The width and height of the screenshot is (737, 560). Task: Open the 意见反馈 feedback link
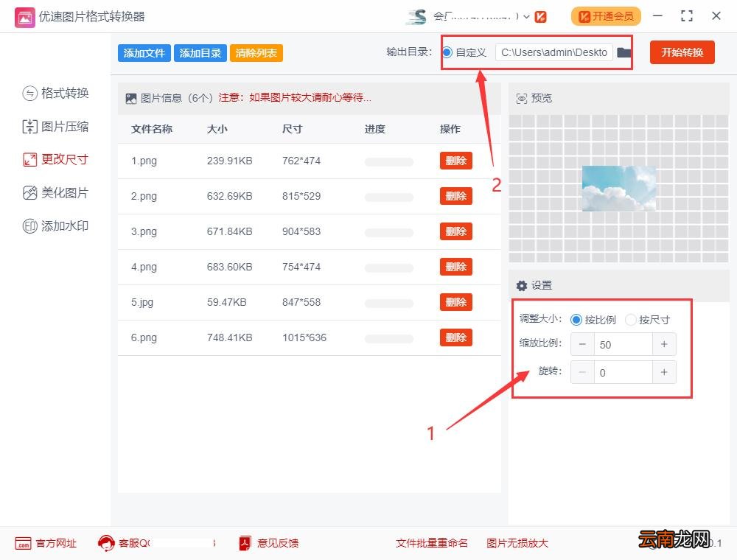point(278,544)
